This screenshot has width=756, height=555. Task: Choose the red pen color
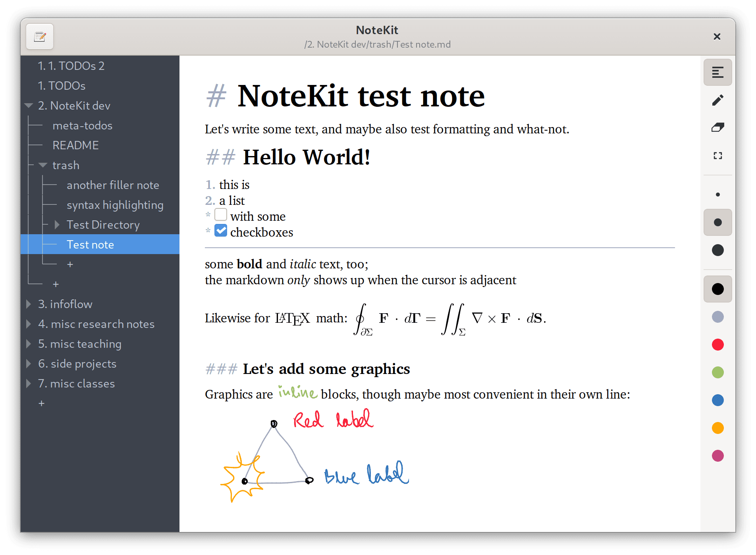pos(717,345)
